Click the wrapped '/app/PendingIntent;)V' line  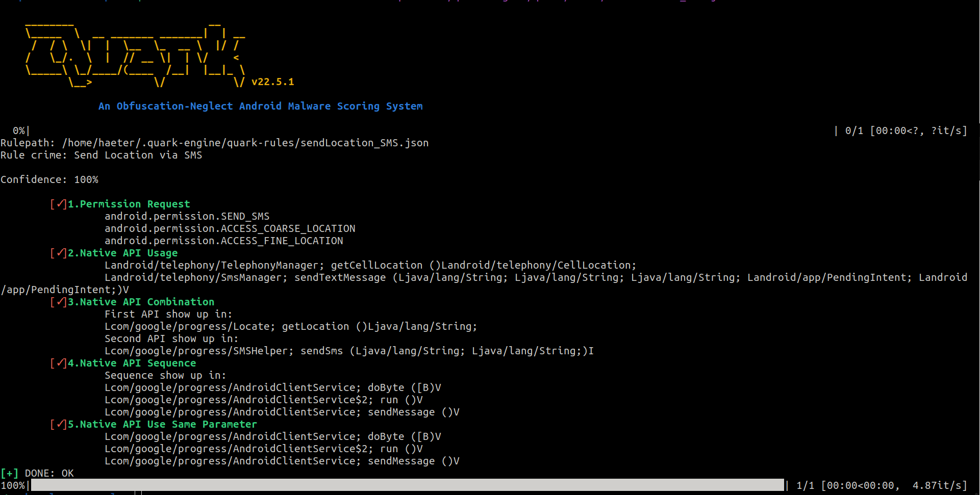click(65, 290)
